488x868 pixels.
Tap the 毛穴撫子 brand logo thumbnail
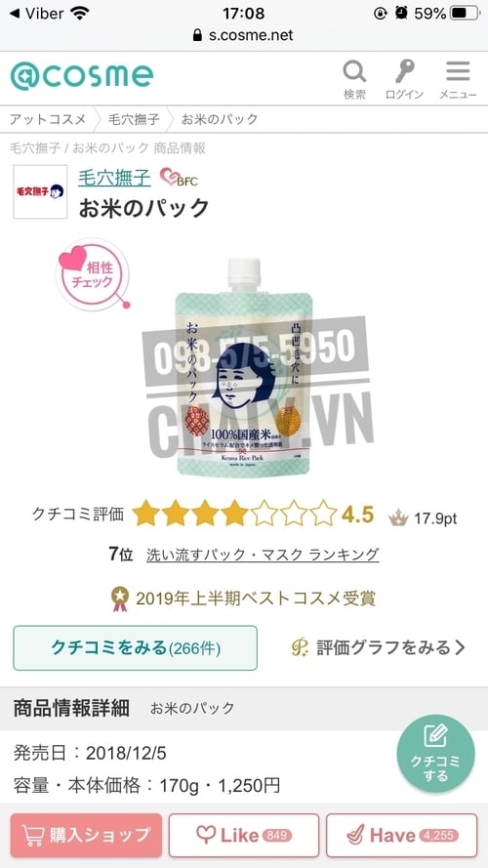(40, 191)
